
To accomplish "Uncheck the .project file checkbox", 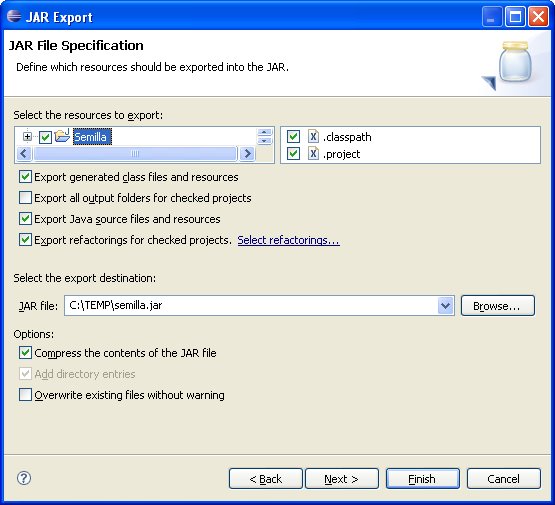I will (x=293, y=154).
